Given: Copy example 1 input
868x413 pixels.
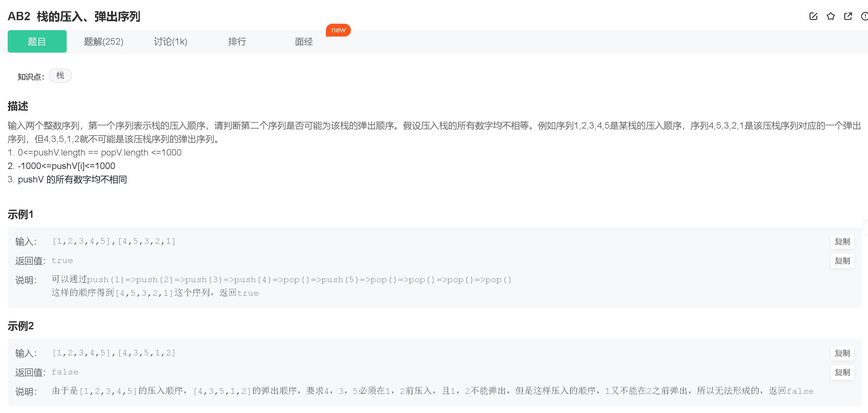Looking at the screenshot, I should point(842,241).
